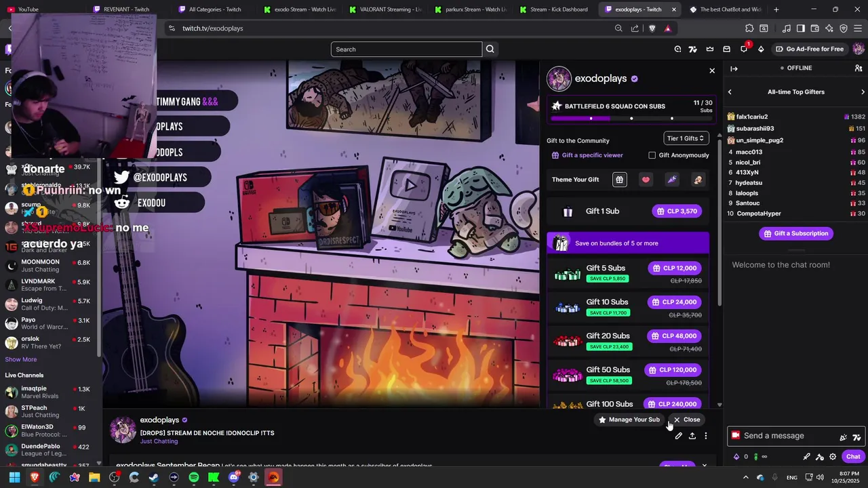Focus the Twitch Search input field
868x488 pixels.
pos(406,49)
